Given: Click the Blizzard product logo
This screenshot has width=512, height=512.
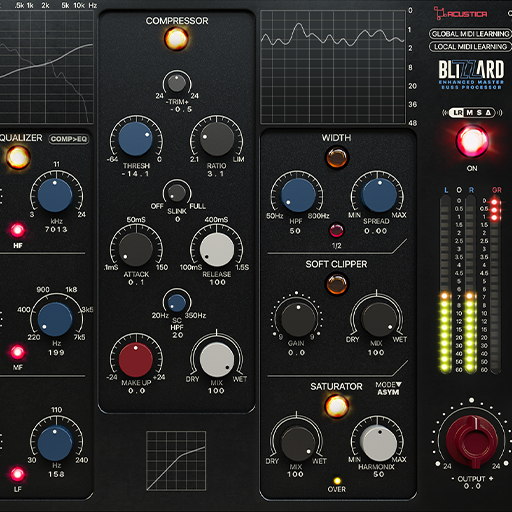Looking at the screenshot, I should click(471, 74).
